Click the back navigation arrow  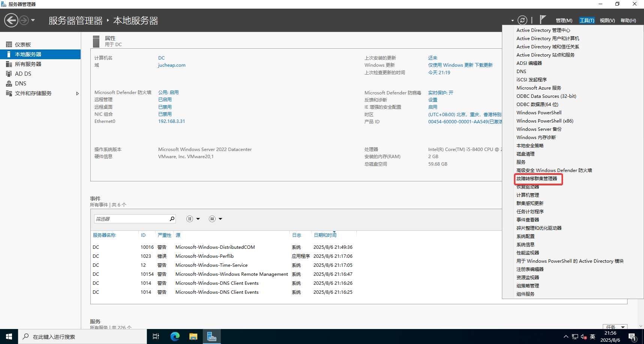(x=11, y=20)
